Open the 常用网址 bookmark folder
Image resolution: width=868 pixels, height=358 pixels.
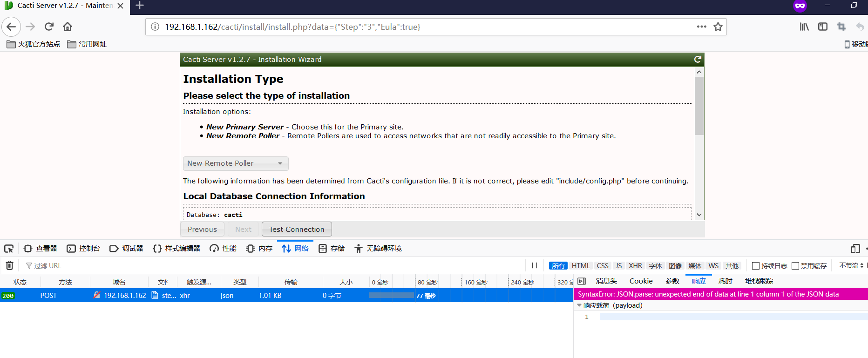(87, 44)
